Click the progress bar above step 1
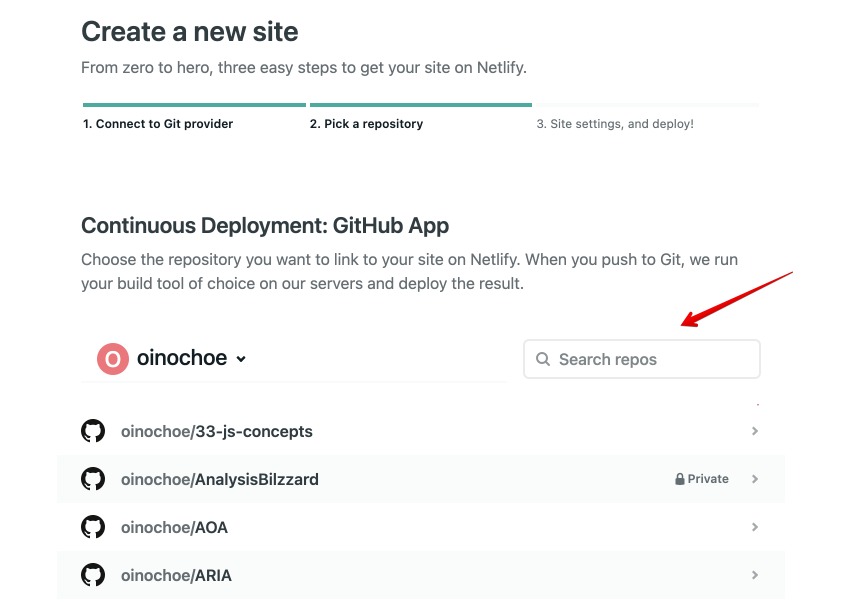The image size is (868, 600). point(194,105)
